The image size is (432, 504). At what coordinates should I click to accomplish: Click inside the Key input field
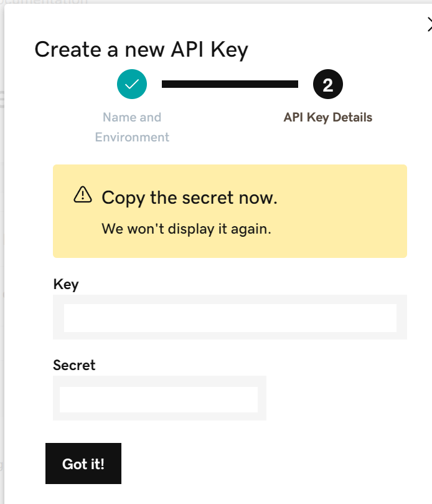[230, 318]
